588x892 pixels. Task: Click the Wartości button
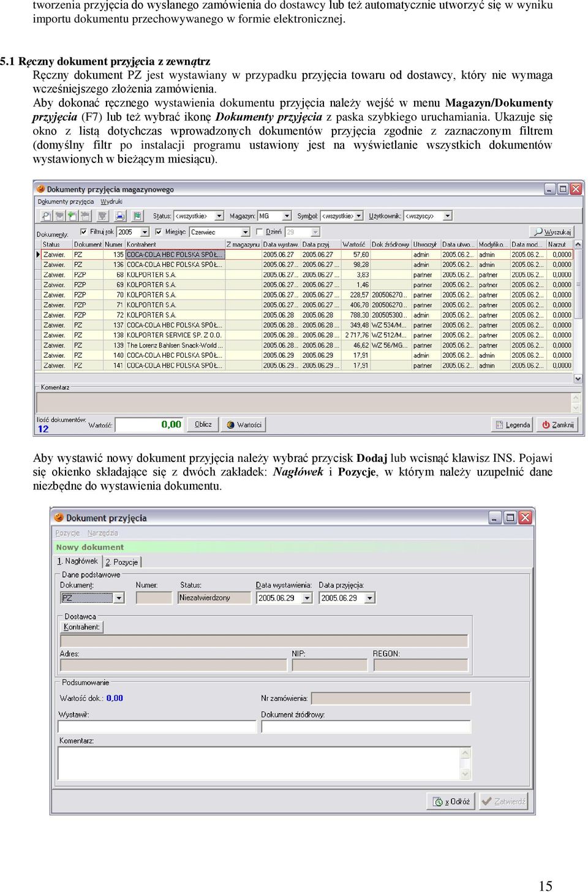(244, 425)
